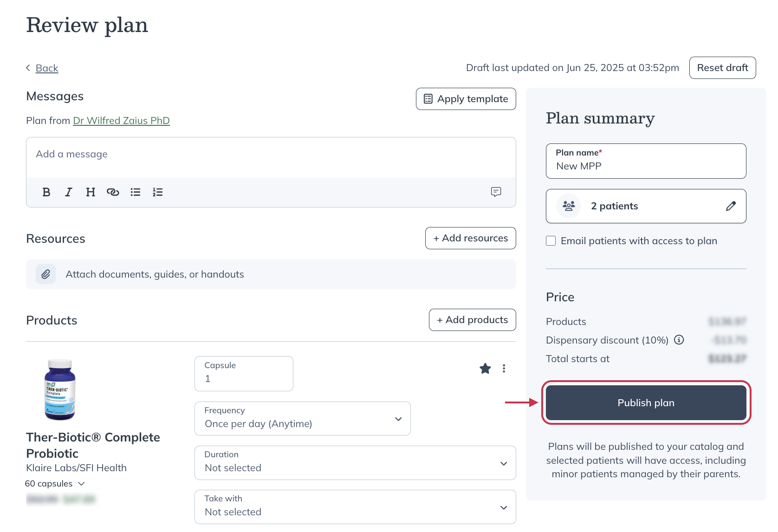The height and width of the screenshot is (532, 778).
Task: Click the paperclip icon to attach documents
Action: pyautogui.click(x=45, y=274)
